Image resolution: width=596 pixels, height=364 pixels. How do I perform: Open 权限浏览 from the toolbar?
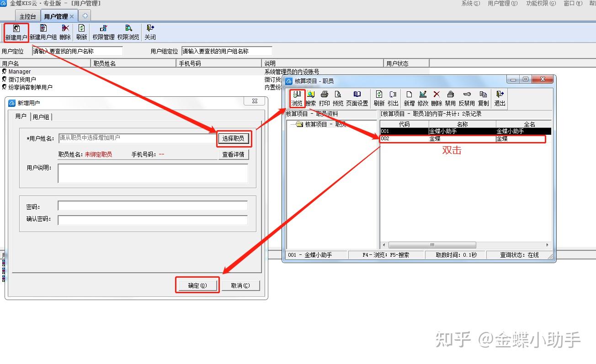click(128, 32)
